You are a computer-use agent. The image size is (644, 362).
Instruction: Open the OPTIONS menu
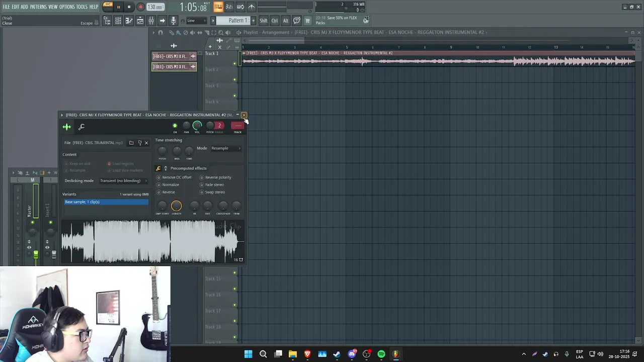coord(67,7)
